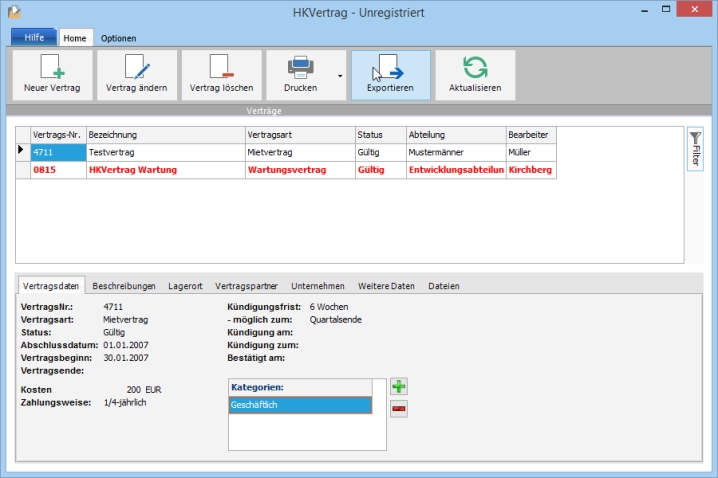718x478 pixels.
Task: Remove category with red minus icon
Action: click(x=398, y=408)
